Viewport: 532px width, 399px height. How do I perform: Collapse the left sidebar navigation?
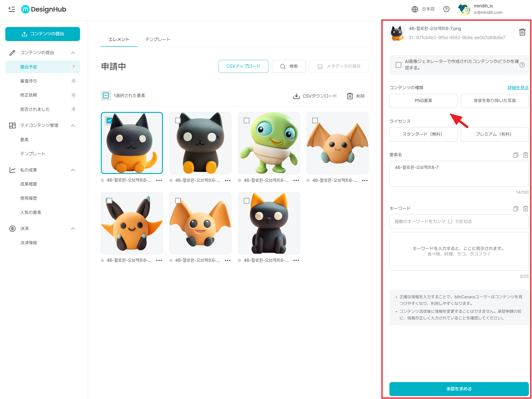click(11, 9)
